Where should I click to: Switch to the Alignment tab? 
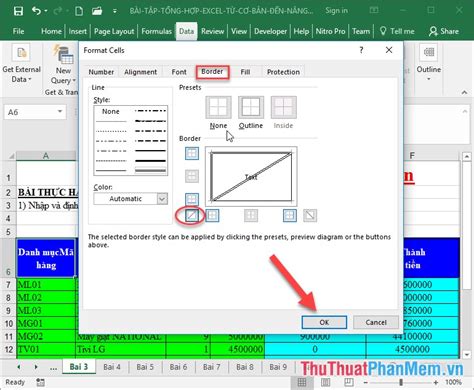140,72
